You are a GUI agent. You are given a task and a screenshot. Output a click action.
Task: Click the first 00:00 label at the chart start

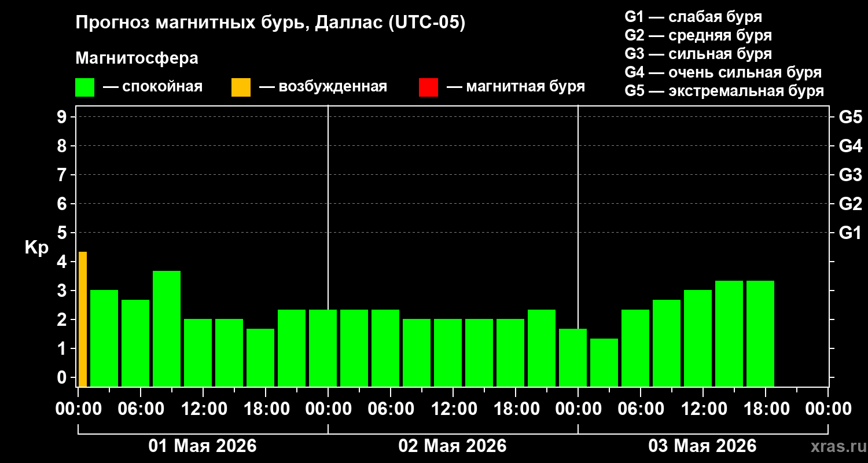pos(78,409)
